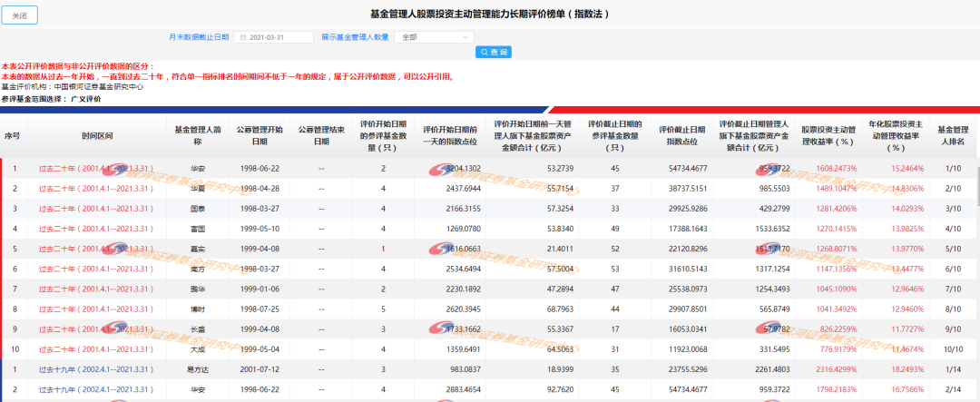Screen dimensions: 980x402
Task: Click return rate 1608.2473%
Action: pos(836,169)
